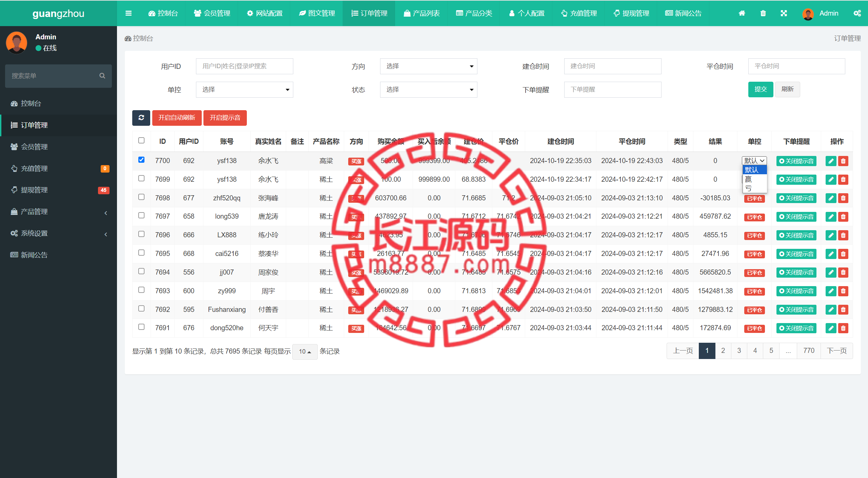Go to the last page 770
Viewport: 868px width, 478px height.
click(x=809, y=351)
